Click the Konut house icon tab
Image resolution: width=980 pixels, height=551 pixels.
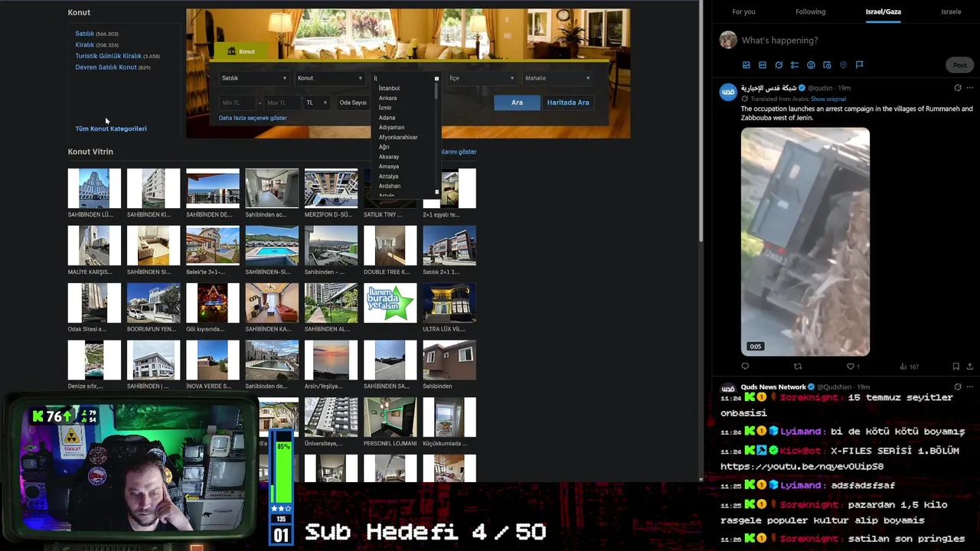click(x=241, y=51)
